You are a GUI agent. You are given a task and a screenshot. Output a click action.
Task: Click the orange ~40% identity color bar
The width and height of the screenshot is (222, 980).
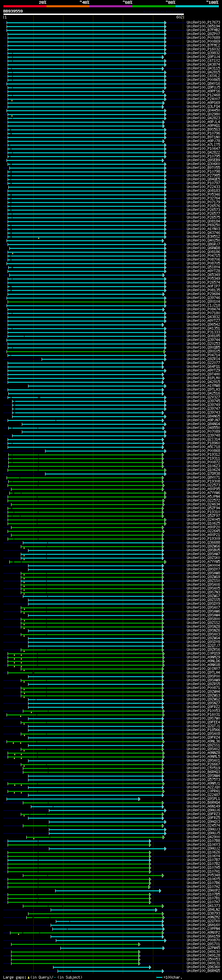(x=68, y=6)
